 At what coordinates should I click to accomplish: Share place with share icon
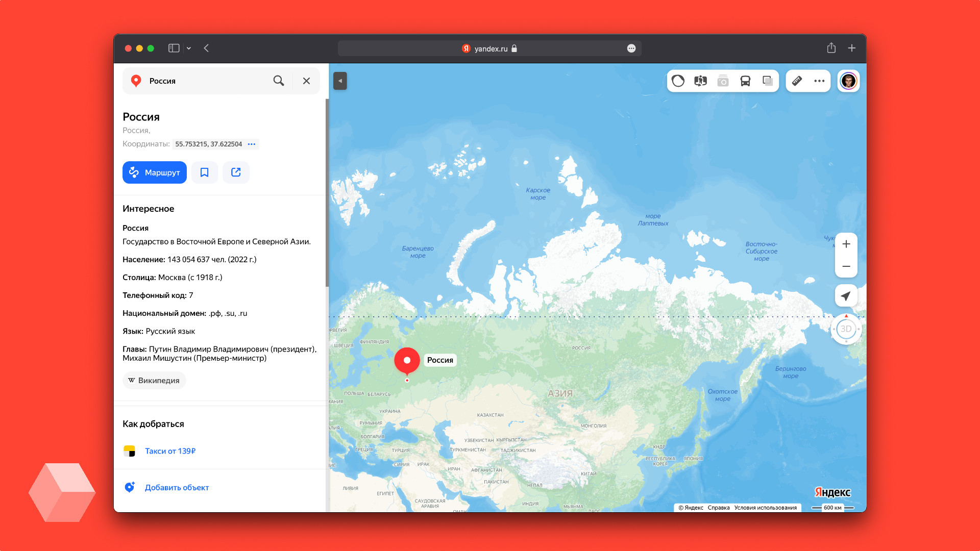click(236, 172)
